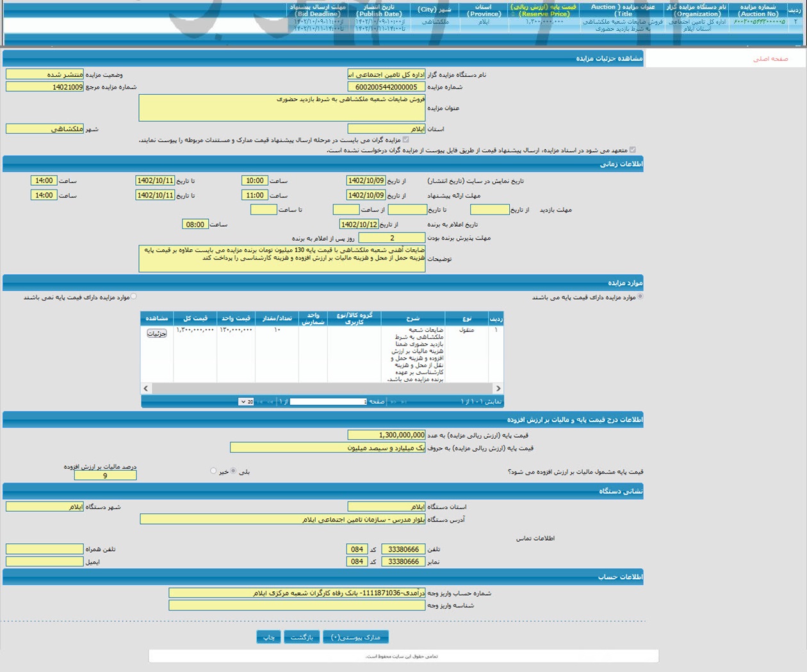Select 'items have no base price' radio
This screenshot has height=672, width=807.
[x=133, y=297]
